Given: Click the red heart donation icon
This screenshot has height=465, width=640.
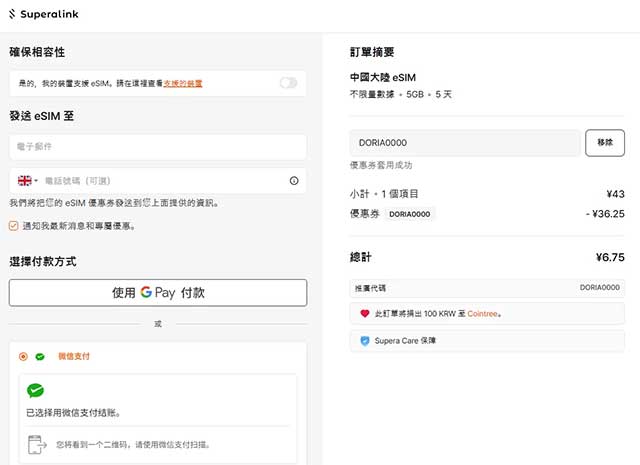Looking at the screenshot, I should click(364, 313).
